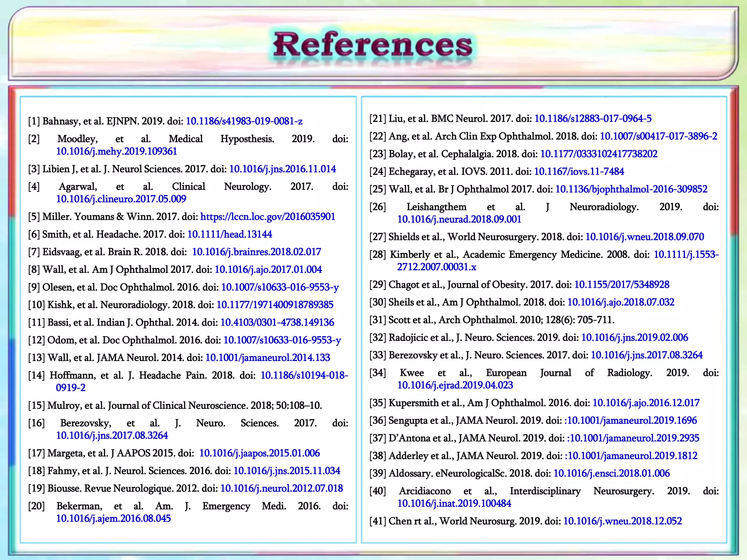Viewport: 747px width, 560px height.
Task: Open the Smith Headache 2017 DOI link
Action: pyautogui.click(x=229, y=234)
